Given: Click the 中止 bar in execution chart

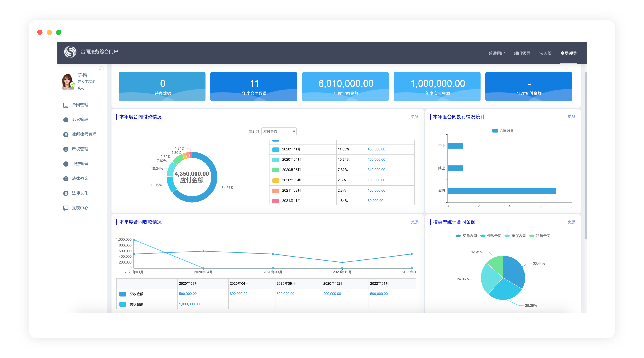Looking at the screenshot, I should click(455, 146).
